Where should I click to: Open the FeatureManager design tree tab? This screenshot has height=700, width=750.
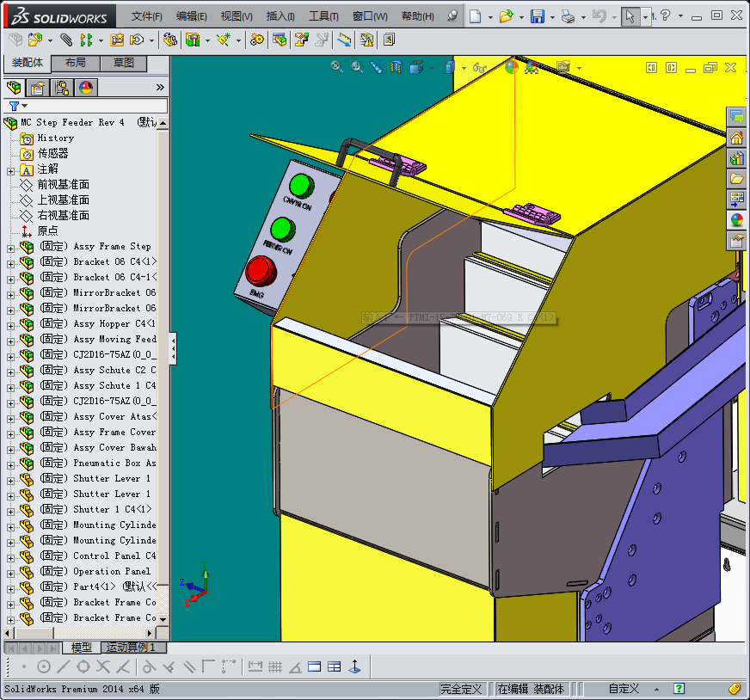pos(15,88)
